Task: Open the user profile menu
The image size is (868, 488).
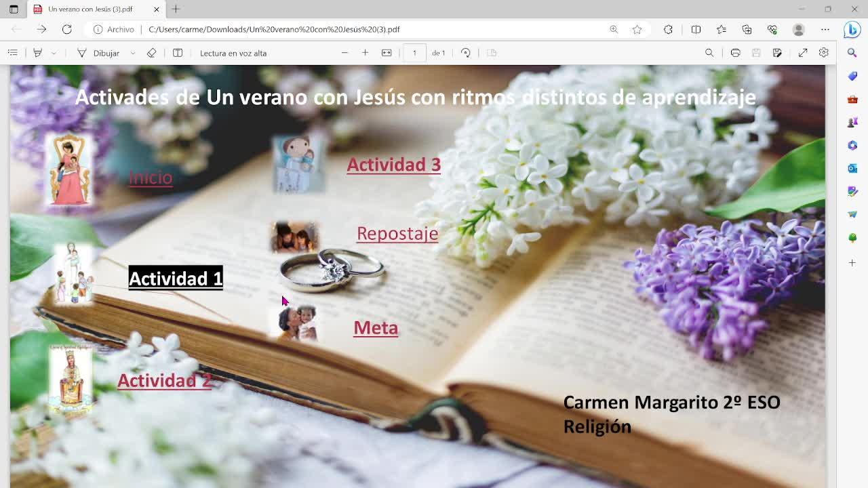Action: click(x=798, y=29)
